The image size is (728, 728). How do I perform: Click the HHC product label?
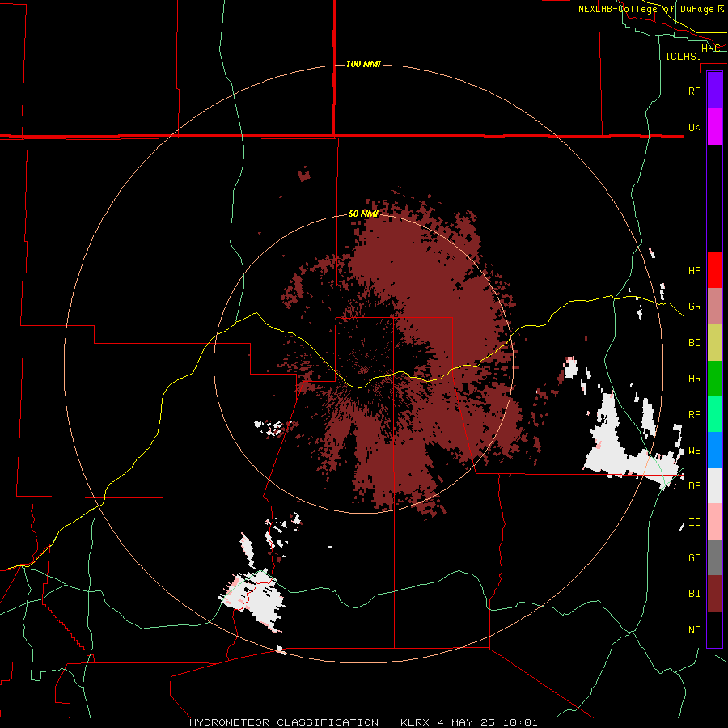click(x=710, y=49)
